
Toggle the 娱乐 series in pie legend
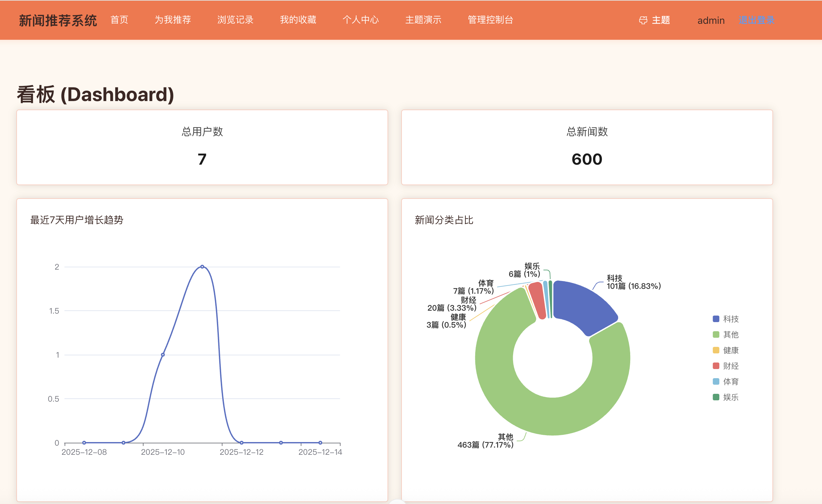click(731, 397)
